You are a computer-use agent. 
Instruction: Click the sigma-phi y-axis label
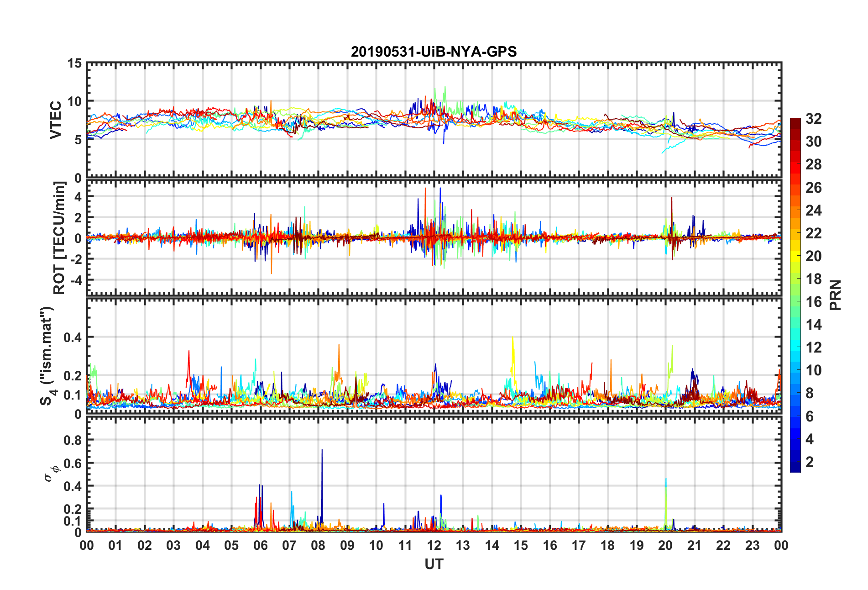(x=51, y=473)
